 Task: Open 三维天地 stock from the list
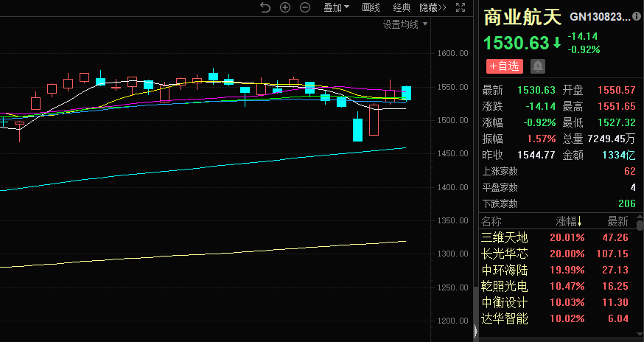point(505,237)
